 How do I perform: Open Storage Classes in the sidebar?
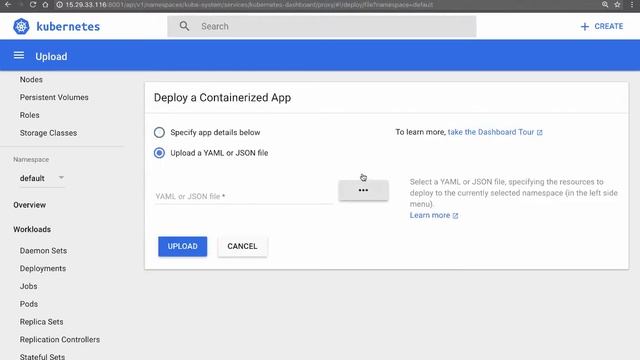48,133
